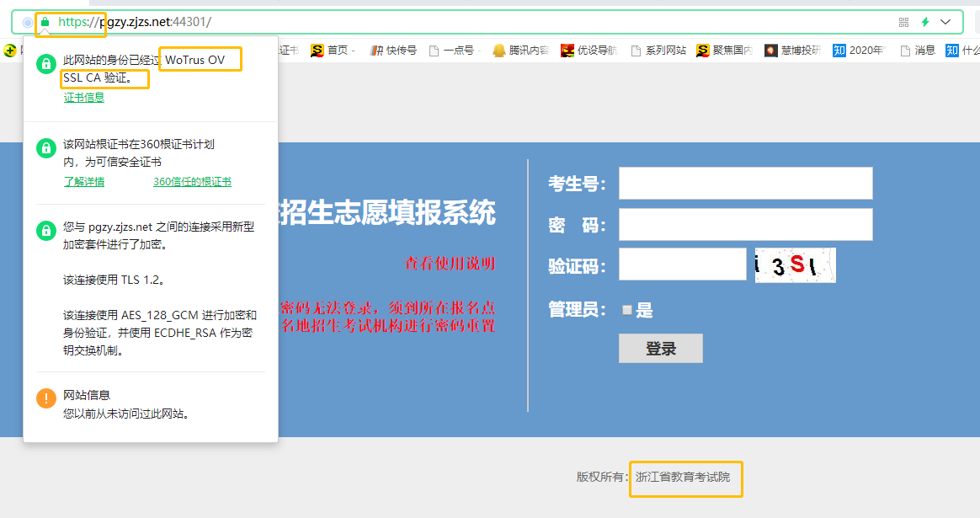
Task: Click the orange warning icon next to 网站信息
Action: [45, 398]
